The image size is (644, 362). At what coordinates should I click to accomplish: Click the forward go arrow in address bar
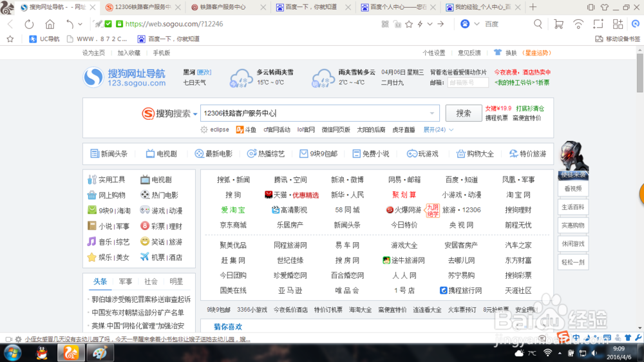tap(440, 24)
